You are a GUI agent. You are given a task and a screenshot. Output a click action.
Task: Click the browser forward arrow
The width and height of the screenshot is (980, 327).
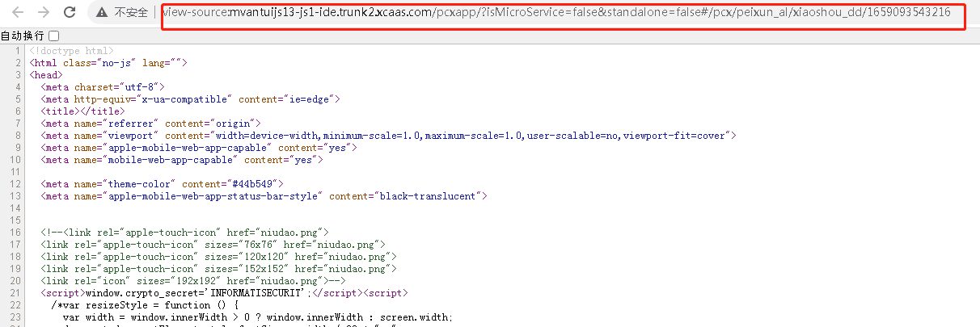coord(43,12)
